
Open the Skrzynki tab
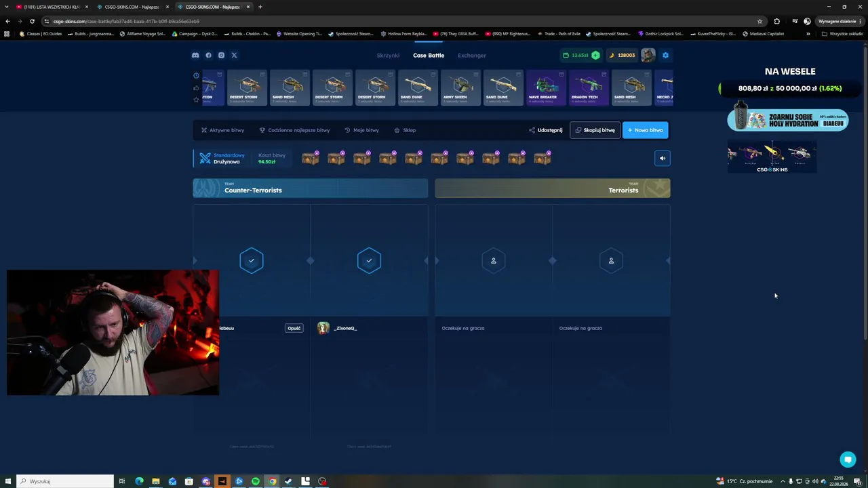tap(388, 55)
